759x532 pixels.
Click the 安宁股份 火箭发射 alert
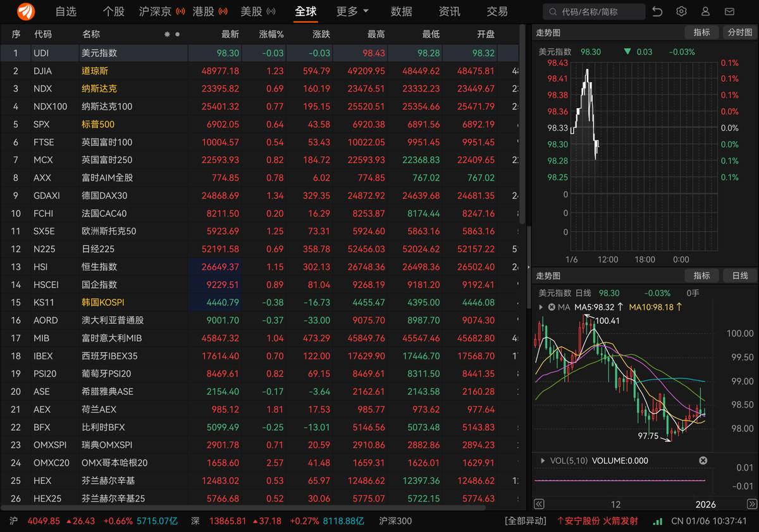[597, 521]
